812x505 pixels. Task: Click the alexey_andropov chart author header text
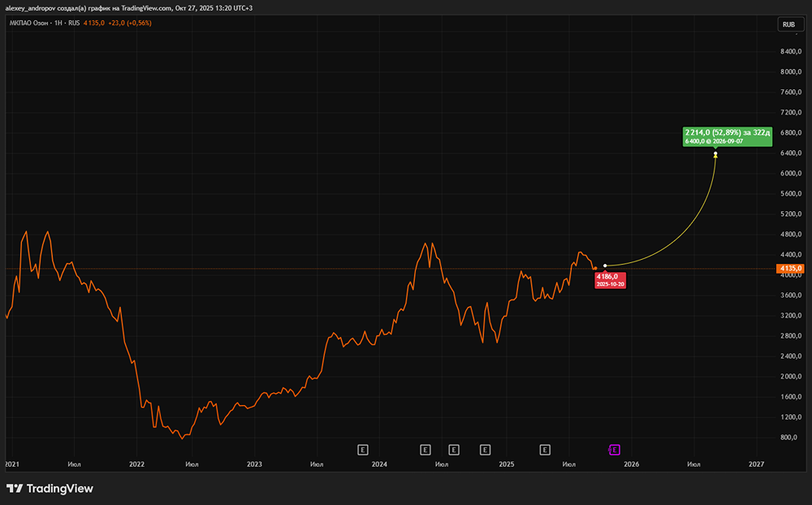point(129,8)
